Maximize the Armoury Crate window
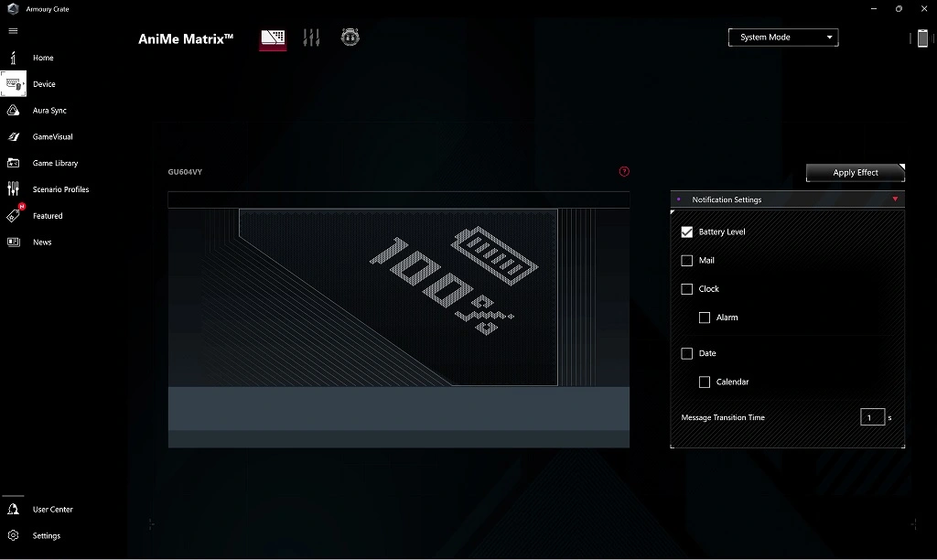The image size is (937, 560). pos(899,8)
